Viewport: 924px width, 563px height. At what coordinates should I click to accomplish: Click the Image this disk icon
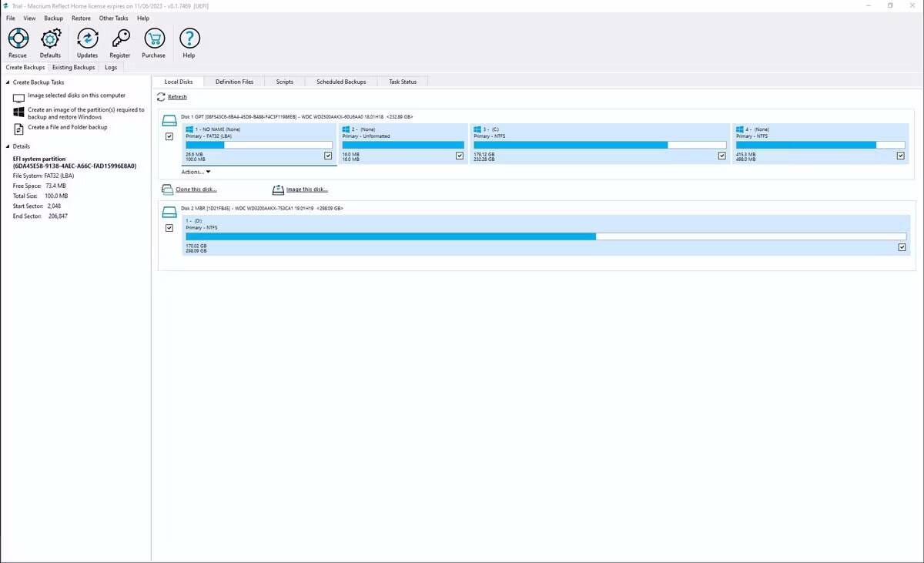279,189
